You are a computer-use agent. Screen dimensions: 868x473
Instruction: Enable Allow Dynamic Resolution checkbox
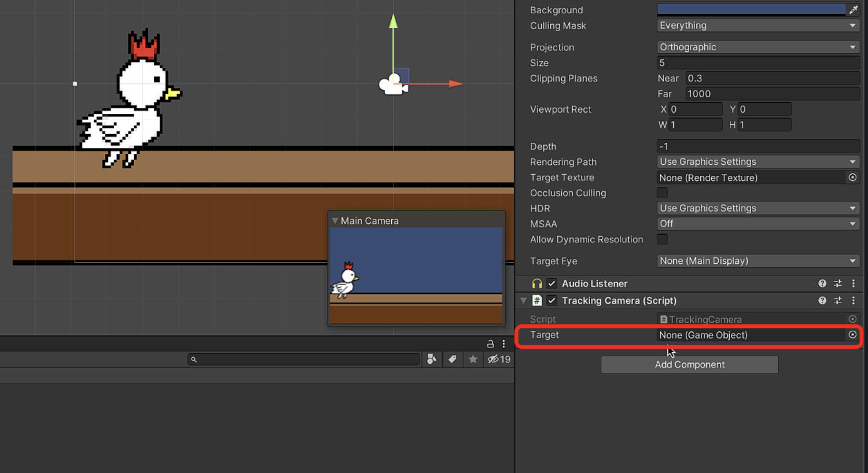[x=663, y=239]
